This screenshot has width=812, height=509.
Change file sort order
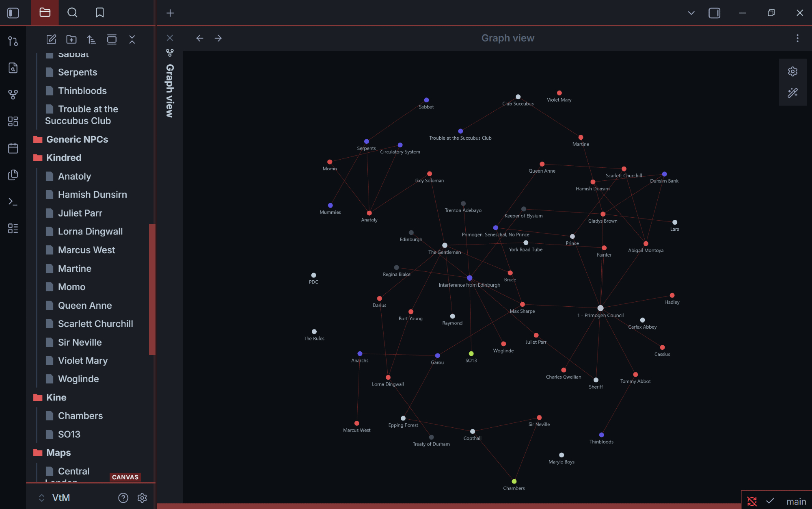tap(91, 39)
